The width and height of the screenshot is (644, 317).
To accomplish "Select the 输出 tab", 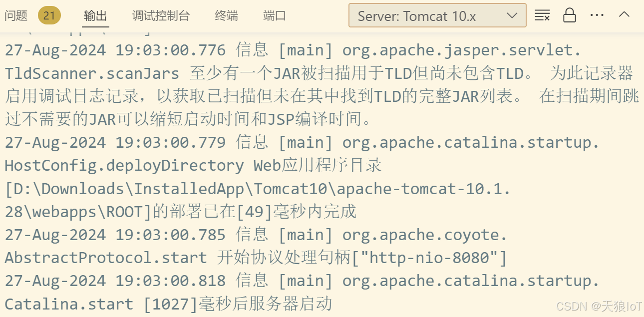I will (95, 16).
